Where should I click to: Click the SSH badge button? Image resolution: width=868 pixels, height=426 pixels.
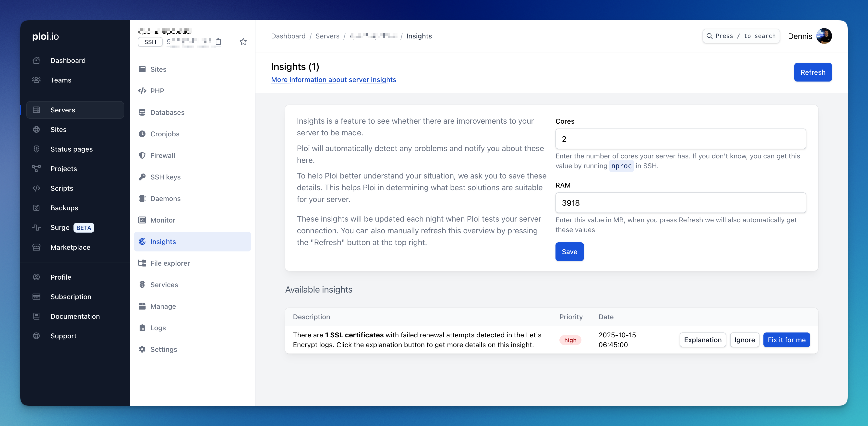pyautogui.click(x=150, y=42)
